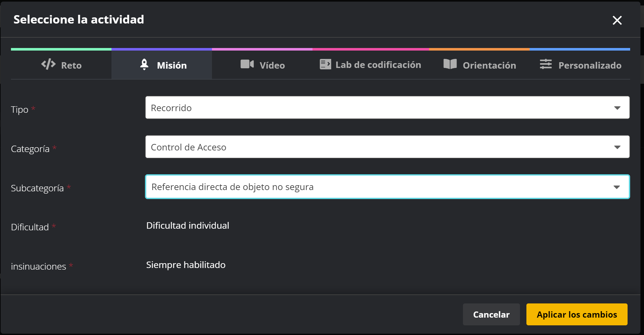This screenshot has height=335, width=644.
Task: Click the Personalizado sliders icon
Action: [546, 64]
